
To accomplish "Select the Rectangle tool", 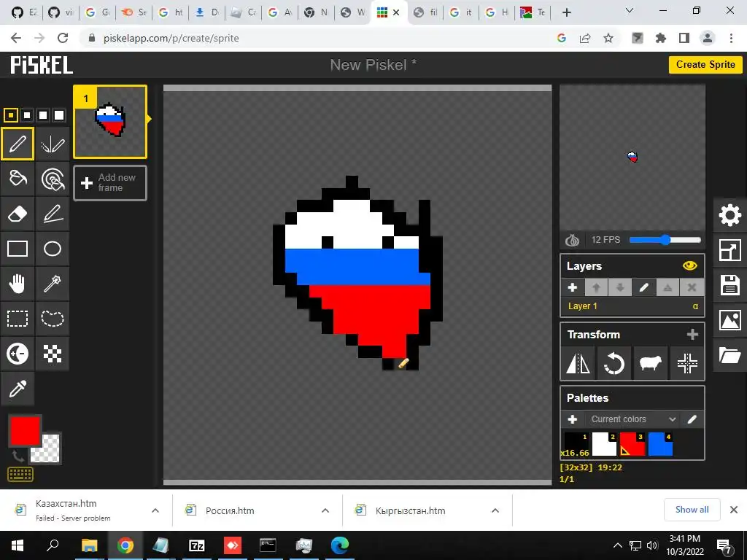I will [x=18, y=249].
